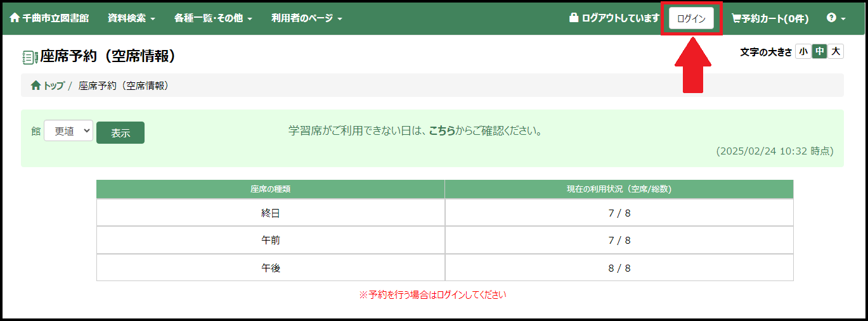This screenshot has width=868, height=321.
Task: Click the 表示 button
Action: point(120,132)
